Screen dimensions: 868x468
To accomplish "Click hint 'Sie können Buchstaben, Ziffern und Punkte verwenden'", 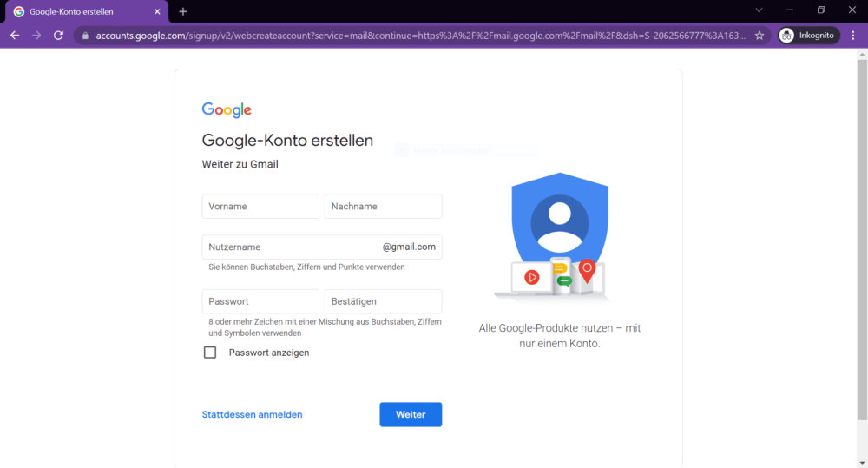I will 306,267.
